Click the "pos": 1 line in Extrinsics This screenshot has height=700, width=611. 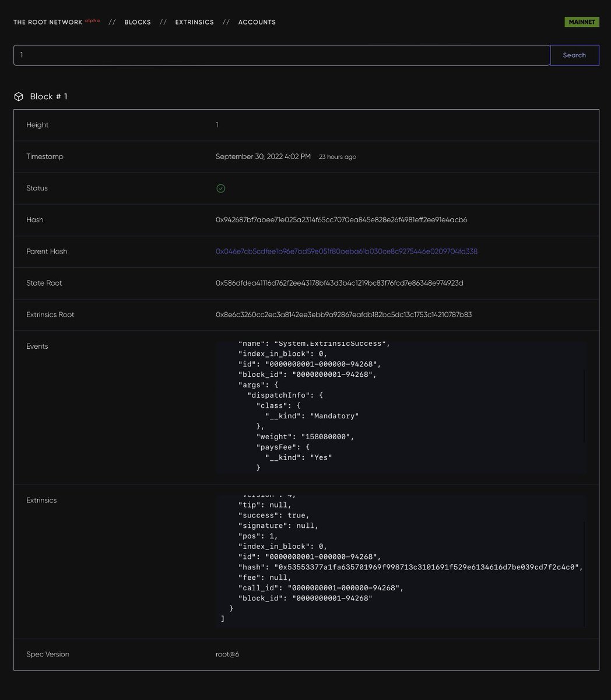point(258,536)
